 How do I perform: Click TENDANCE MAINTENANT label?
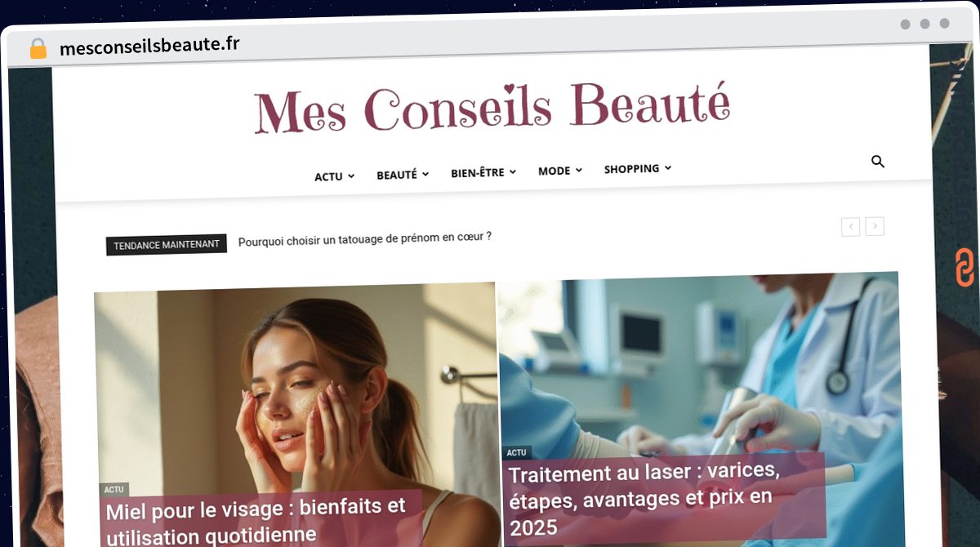pyautogui.click(x=167, y=245)
